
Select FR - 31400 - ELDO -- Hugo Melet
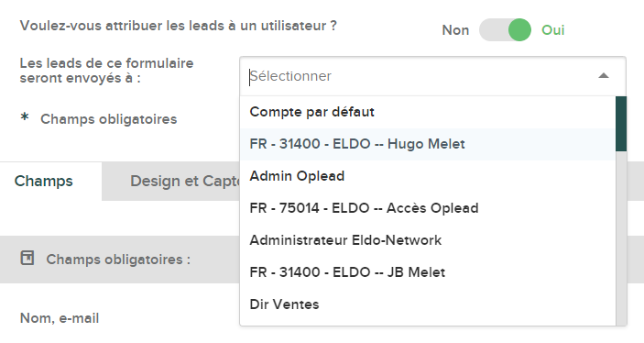[x=428, y=144]
